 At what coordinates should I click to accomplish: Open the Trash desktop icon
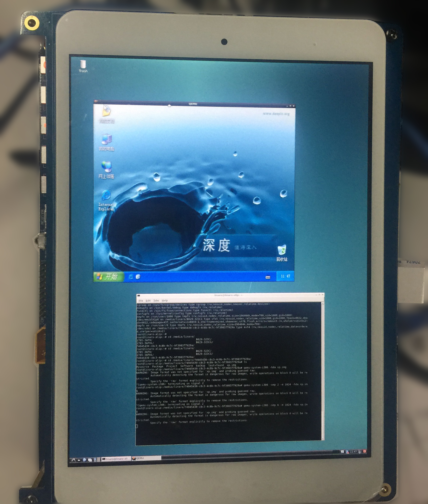[83, 65]
